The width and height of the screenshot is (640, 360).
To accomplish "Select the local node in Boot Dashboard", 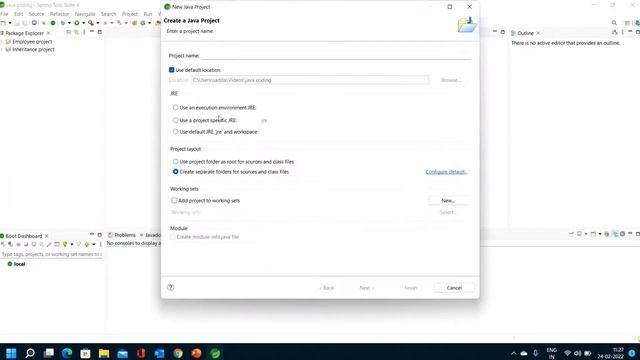I will pos(19,264).
